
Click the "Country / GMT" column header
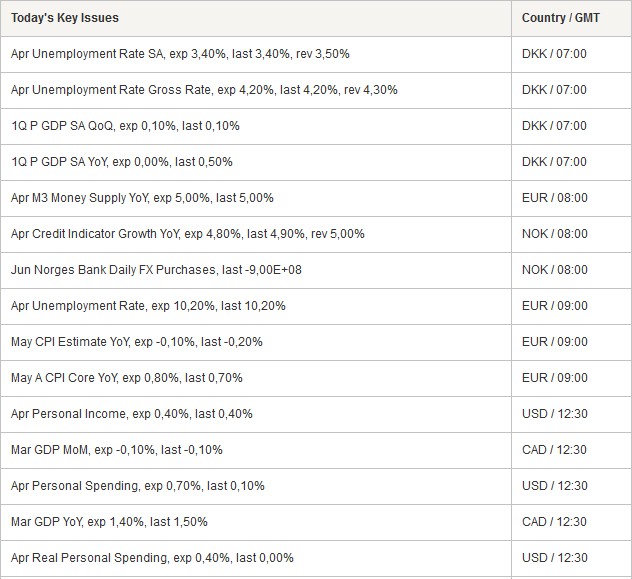561,18
